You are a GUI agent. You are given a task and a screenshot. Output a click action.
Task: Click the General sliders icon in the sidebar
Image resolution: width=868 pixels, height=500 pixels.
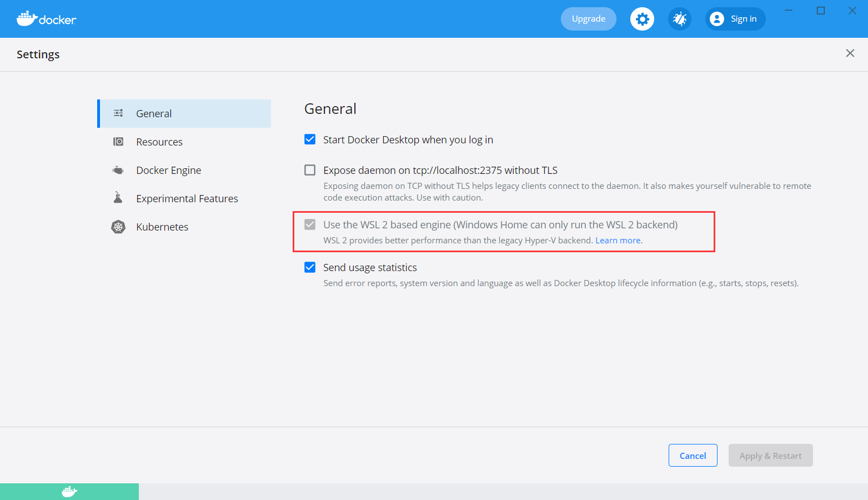coord(118,113)
